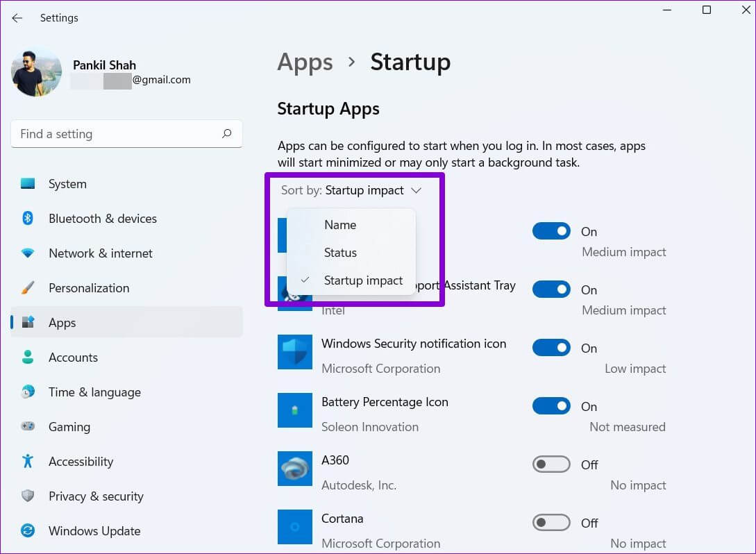Click the search magnifier icon
Screen dimensions: 756x554
[226, 133]
